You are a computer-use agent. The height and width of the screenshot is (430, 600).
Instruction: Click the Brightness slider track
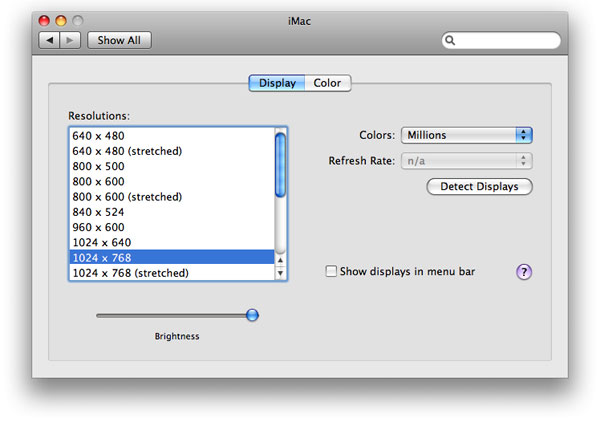click(177, 316)
